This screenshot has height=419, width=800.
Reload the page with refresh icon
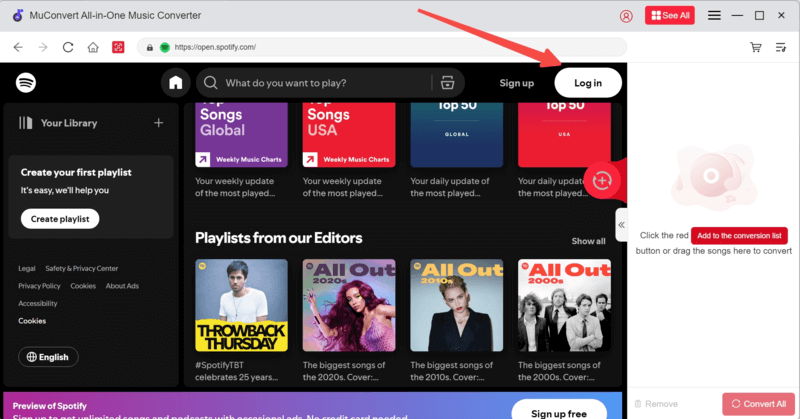coord(68,47)
